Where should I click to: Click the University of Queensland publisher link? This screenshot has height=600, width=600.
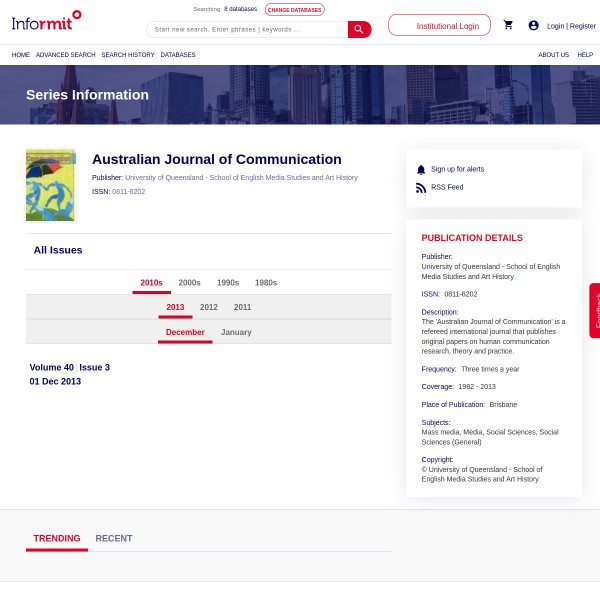click(x=240, y=177)
